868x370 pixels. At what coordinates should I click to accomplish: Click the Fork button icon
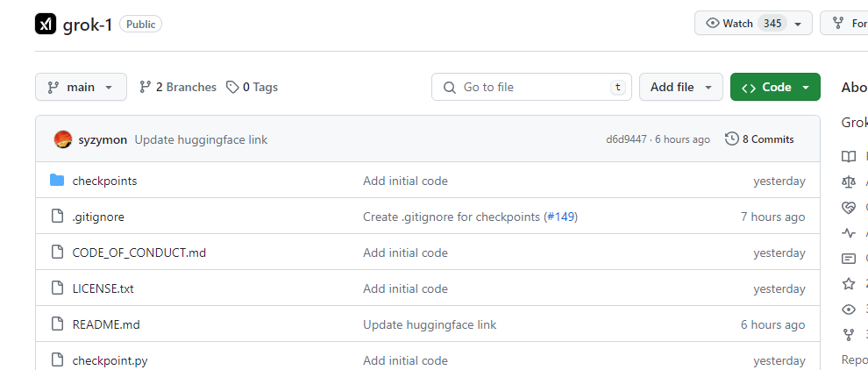click(x=839, y=24)
